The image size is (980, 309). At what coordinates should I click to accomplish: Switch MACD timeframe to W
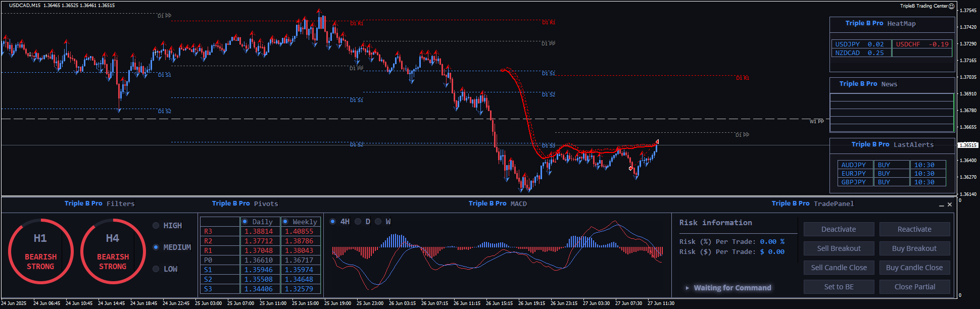pos(378,222)
